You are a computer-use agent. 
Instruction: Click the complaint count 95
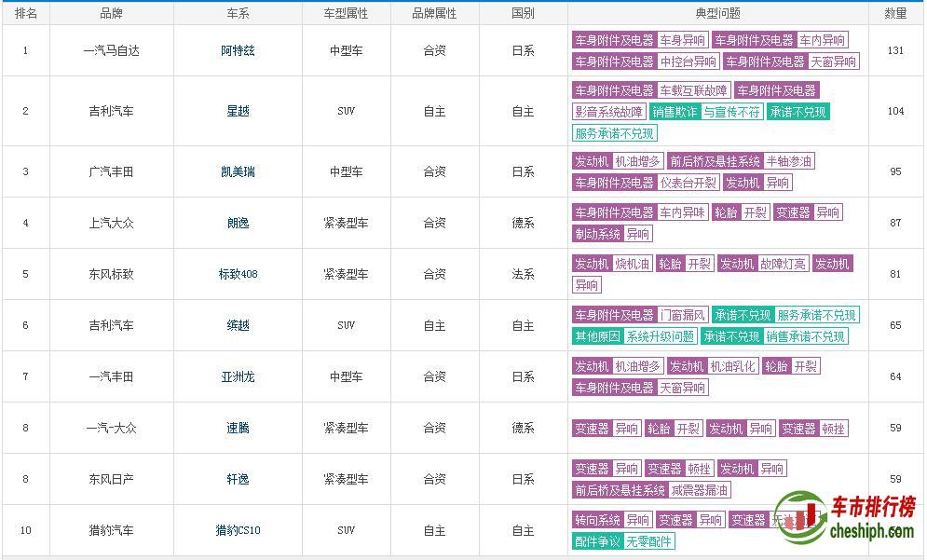pyautogui.click(x=895, y=172)
